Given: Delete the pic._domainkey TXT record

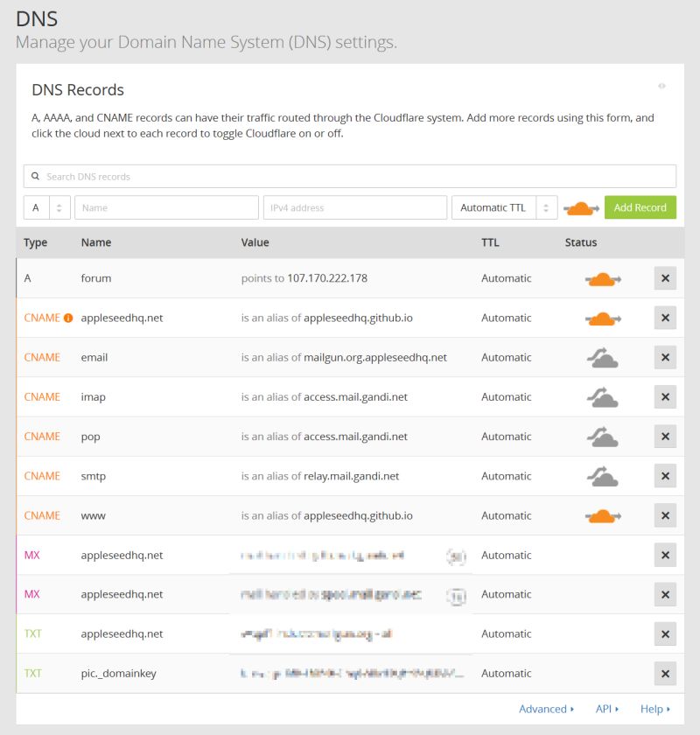Looking at the screenshot, I should click(x=665, y=674).
